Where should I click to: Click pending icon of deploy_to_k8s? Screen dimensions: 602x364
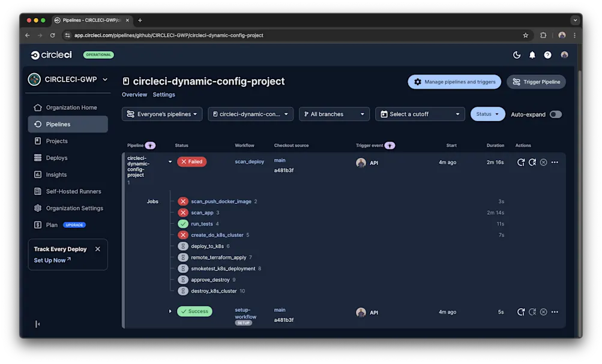pyautogui.click(x=182, y=246)
